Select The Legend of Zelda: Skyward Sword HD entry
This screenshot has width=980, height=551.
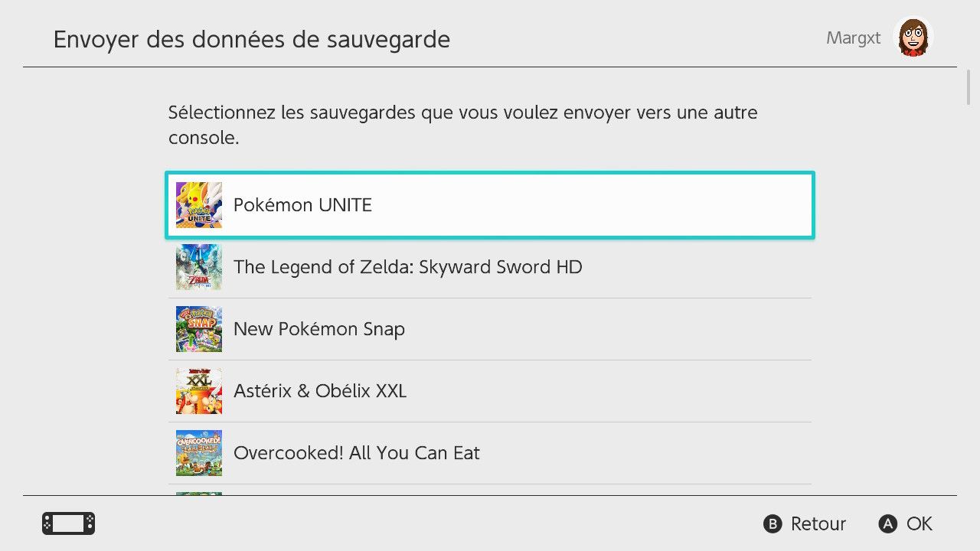tap(490, 267)
